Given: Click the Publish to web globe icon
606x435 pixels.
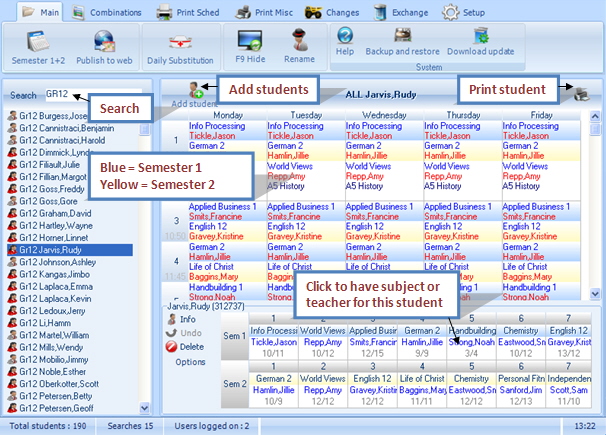Looking at the screenshot, I should click(x=104, y=41).
